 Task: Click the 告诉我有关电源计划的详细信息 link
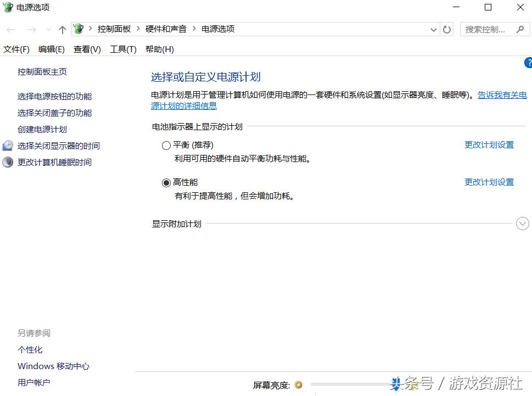501,94
